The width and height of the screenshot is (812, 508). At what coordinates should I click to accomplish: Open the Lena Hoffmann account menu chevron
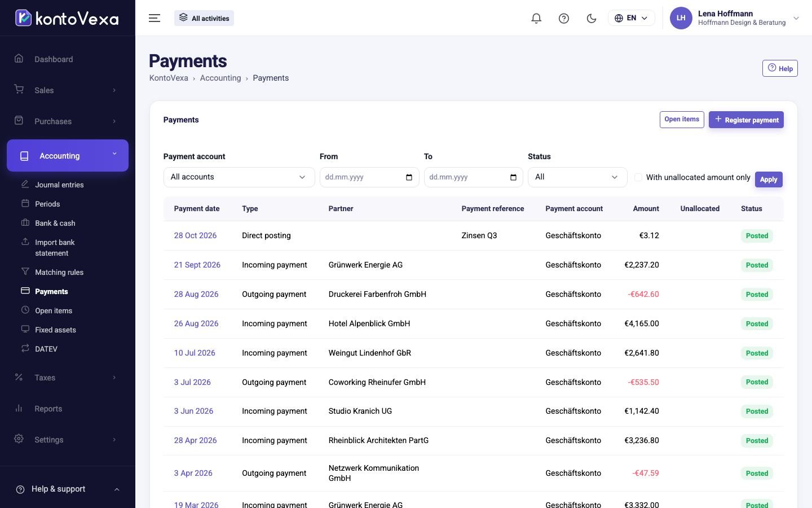(796, 18)
